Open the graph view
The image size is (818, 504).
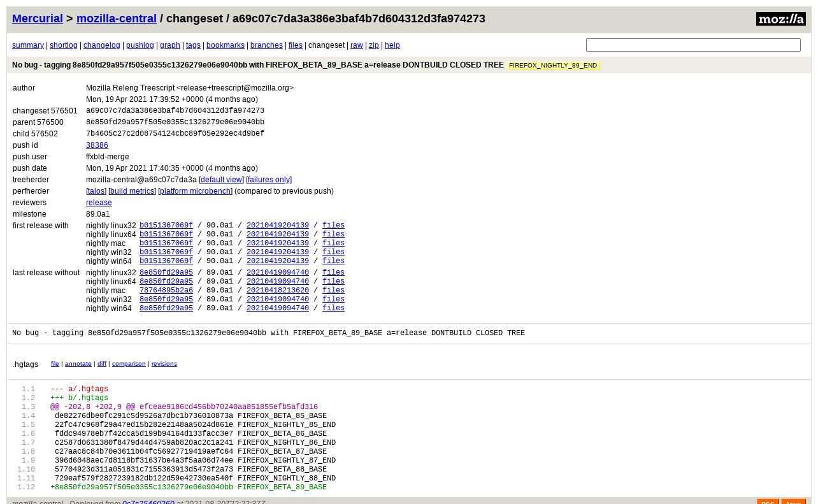pyautogui.click(x=170, y=45)
